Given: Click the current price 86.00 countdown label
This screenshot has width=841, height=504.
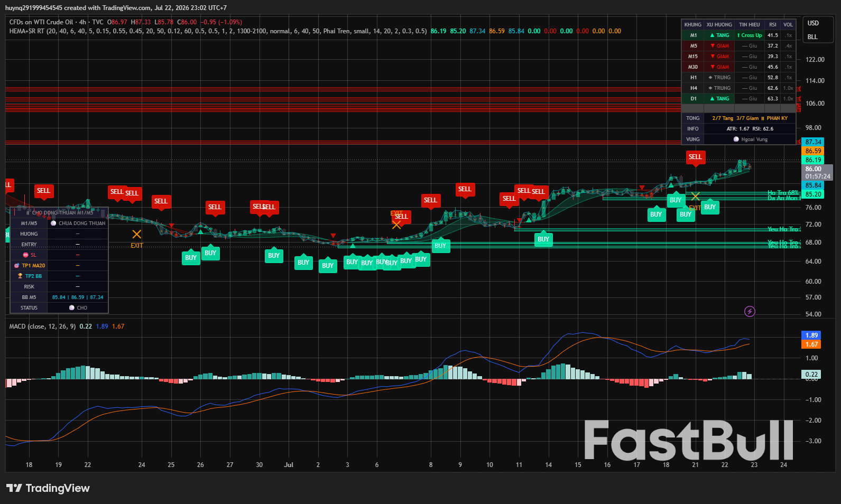Looking at the screenshot, I should pos(817,173).
